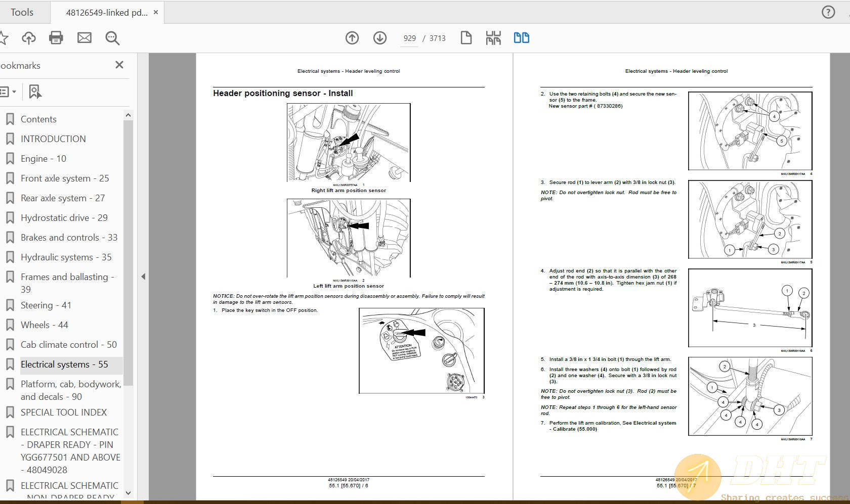This screenshot has height=504, width=850.
Task: Print the document using printer icon
Action: [x=56, y=38]
